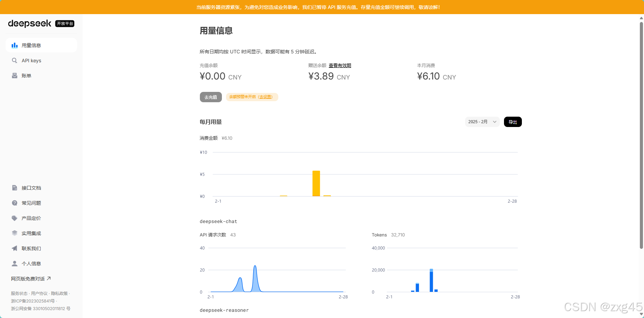Click the deepseek logo
The image size is (644, 318).
30,23
